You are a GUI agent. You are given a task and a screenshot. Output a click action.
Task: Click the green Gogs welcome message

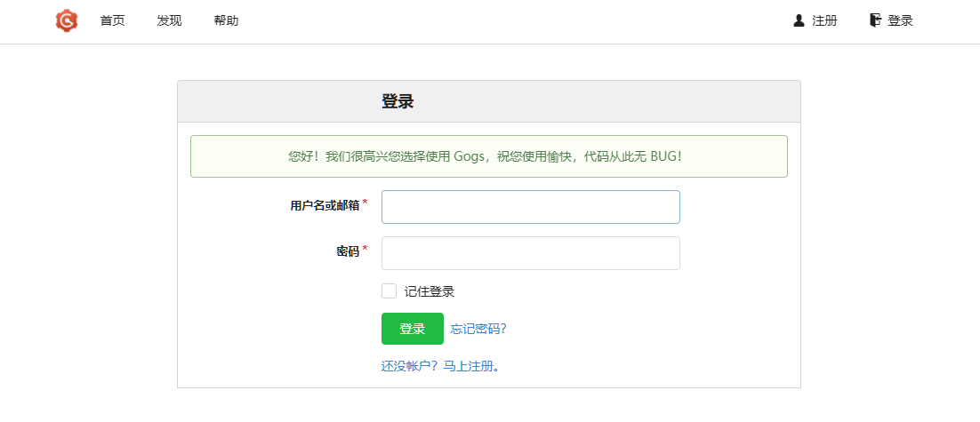point(489,156)
